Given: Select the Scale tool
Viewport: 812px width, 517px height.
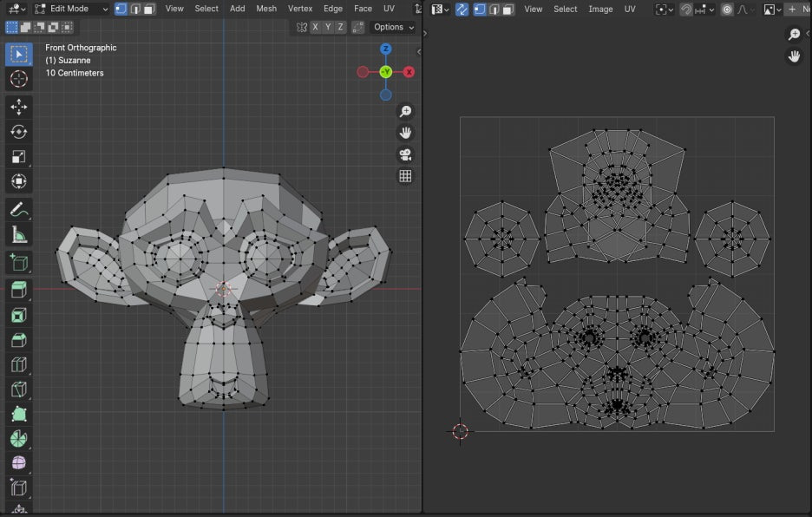Looking at the screenshot, I should click(18, 156).
